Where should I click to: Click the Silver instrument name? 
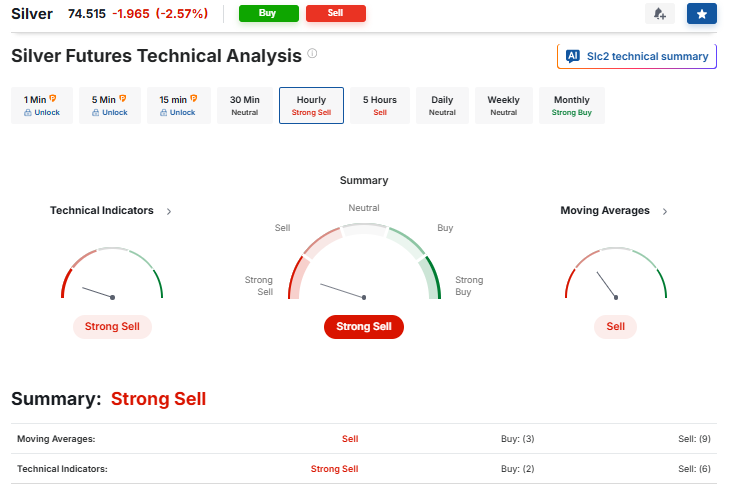point(32,14)
